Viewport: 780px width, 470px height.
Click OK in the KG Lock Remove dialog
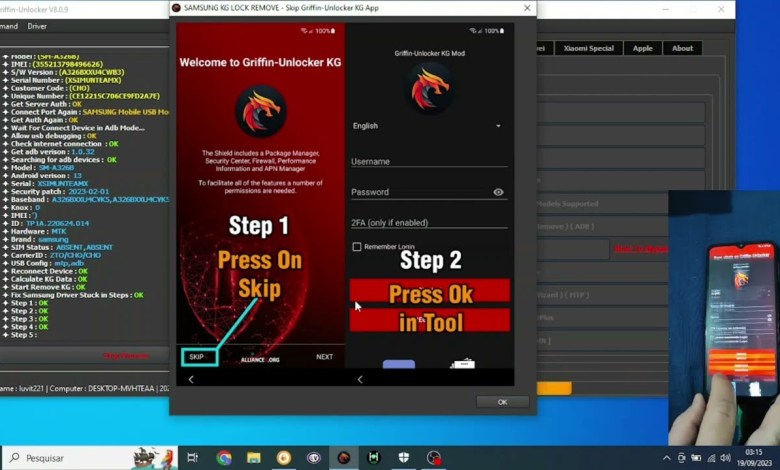502,402
